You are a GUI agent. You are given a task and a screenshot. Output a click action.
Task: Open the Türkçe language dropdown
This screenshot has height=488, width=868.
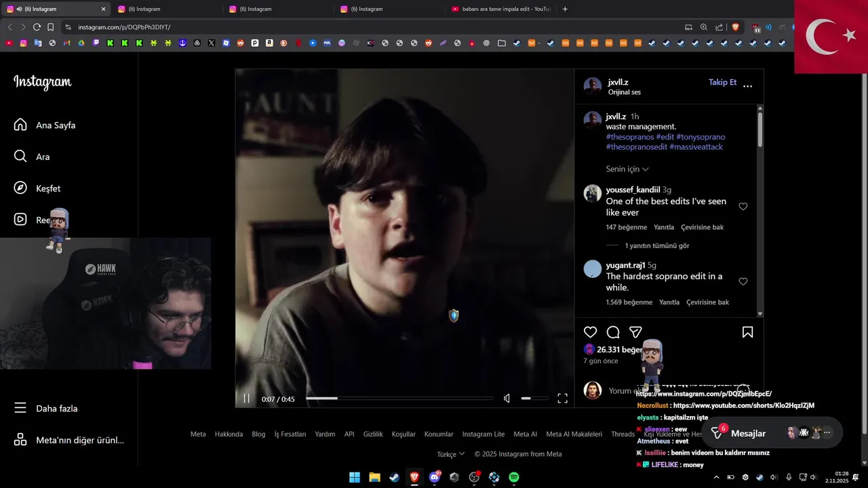click(451, 454)
